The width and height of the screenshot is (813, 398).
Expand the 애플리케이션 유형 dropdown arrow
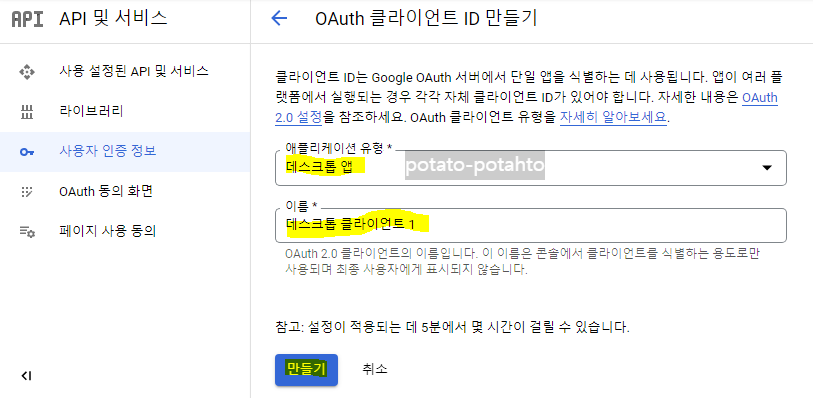coord(766,167)
